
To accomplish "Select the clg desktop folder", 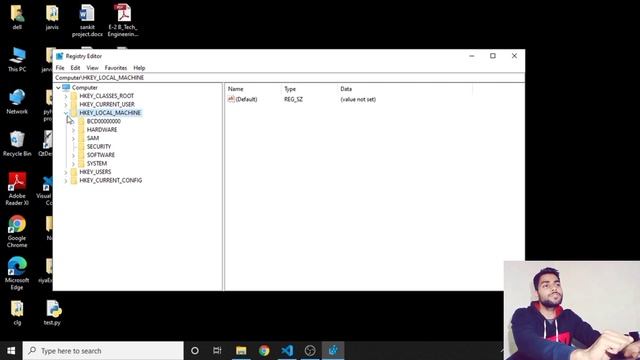I will [17, 313].
